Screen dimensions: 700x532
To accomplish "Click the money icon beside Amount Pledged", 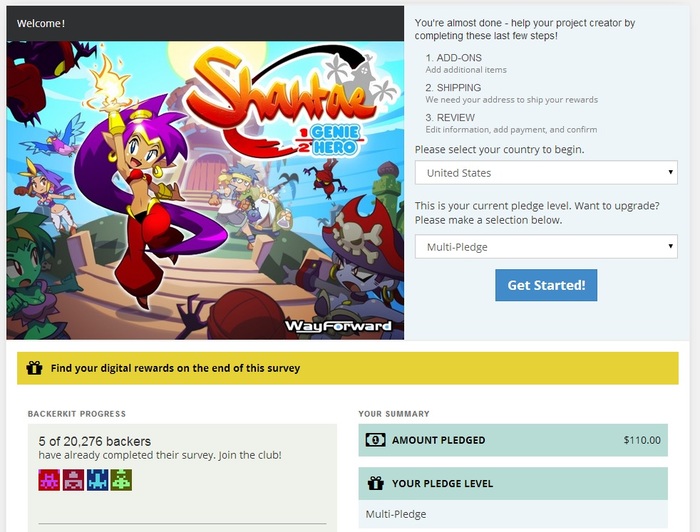I will [375, 440].
